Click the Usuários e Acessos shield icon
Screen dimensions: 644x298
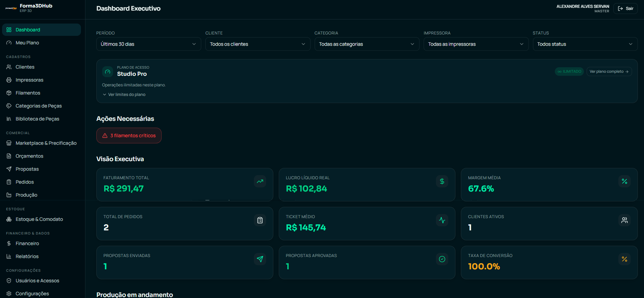point(9,281)
